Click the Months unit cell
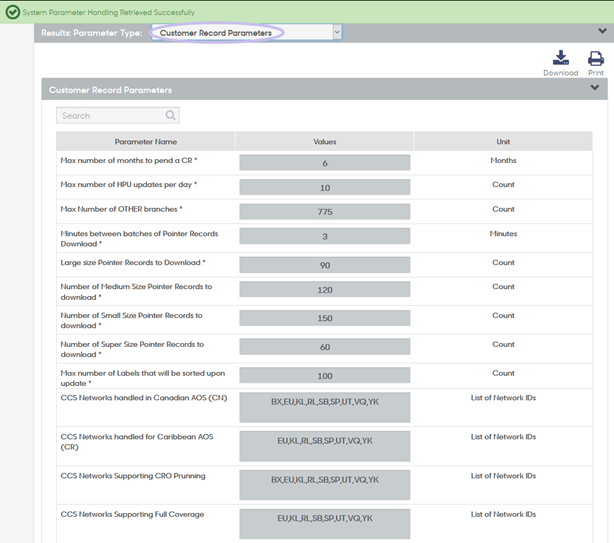This screenshot has width=614, height=543. (503, 161)
